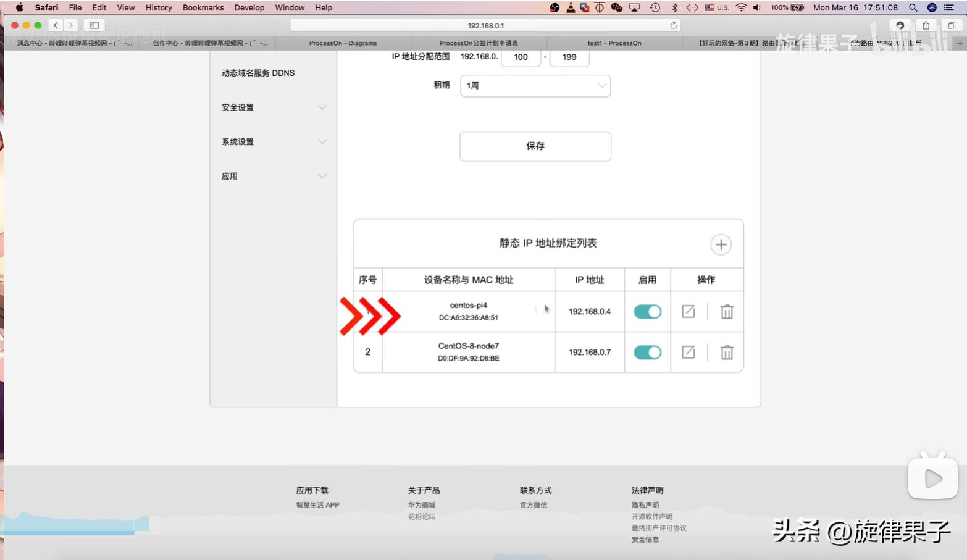Screen dimensions: 967x560
Task: Go back to the previous page
Action: (x=56, y=25)
